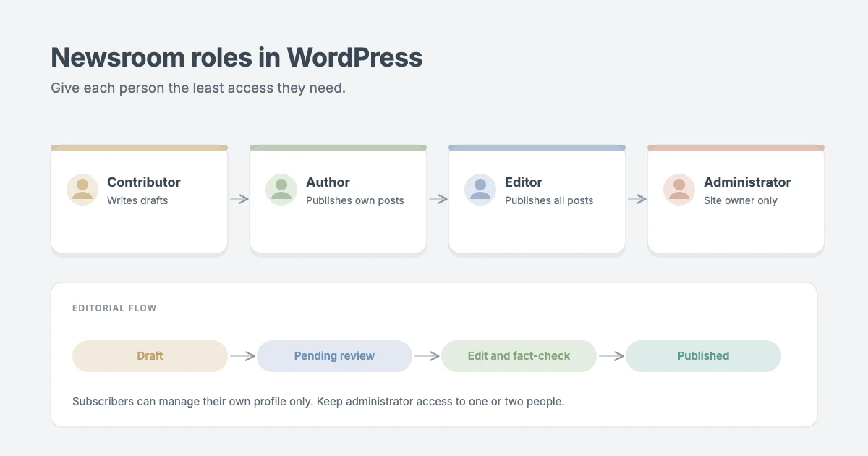Click the Administrator avatar icon
The height and width of the screenshot is (456, 868).
[679, 190]
